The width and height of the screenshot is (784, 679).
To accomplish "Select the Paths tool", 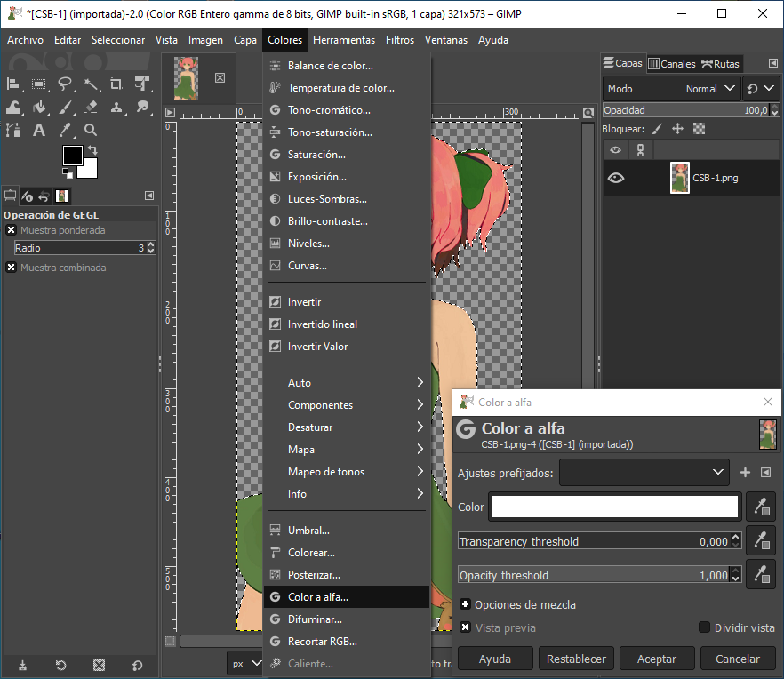I will coord(13,130).
